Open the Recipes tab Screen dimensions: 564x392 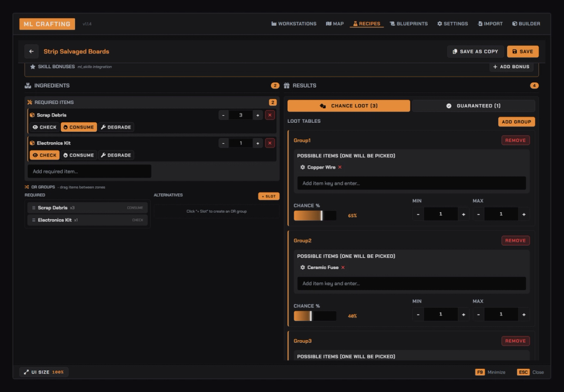[367, 24]
